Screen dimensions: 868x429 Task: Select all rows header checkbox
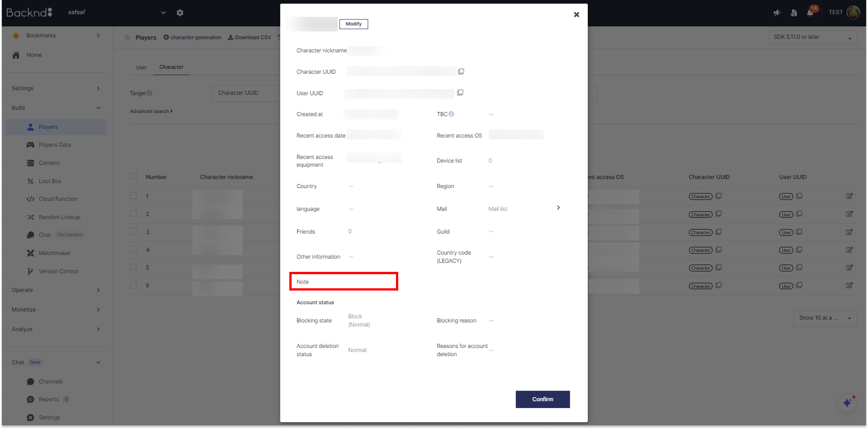[133, 176]
